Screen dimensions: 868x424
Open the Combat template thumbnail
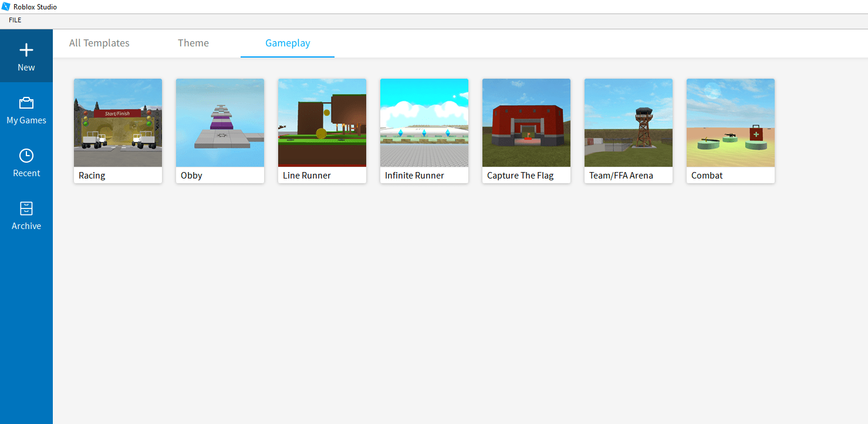[x=731, y=123]
